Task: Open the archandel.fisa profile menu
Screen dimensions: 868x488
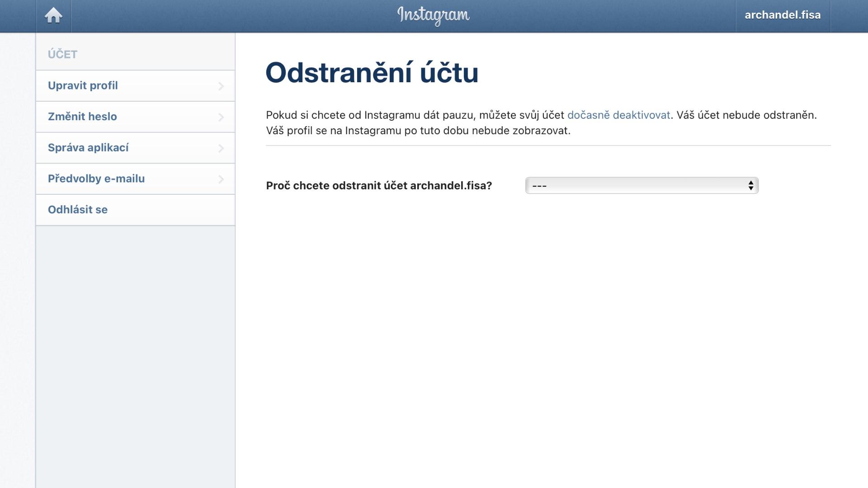Action: 783,15
